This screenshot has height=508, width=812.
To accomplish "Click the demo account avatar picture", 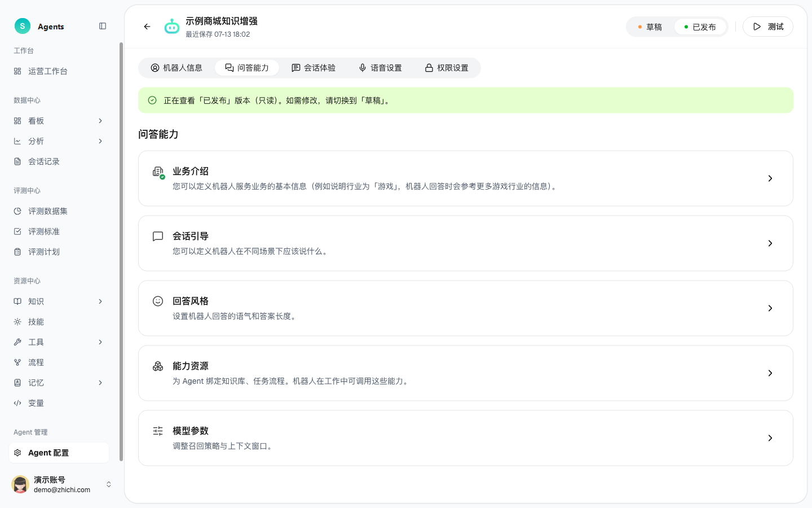I will click(x=20, y=484).
